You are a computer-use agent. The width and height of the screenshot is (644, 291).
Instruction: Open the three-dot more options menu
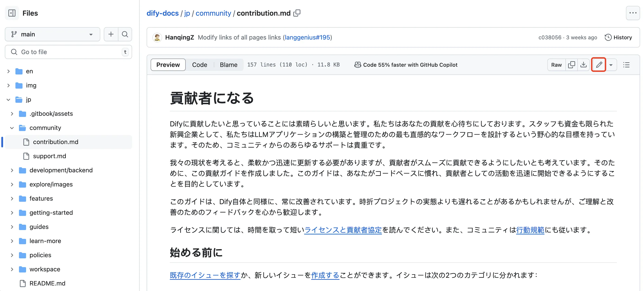[633, 13]
